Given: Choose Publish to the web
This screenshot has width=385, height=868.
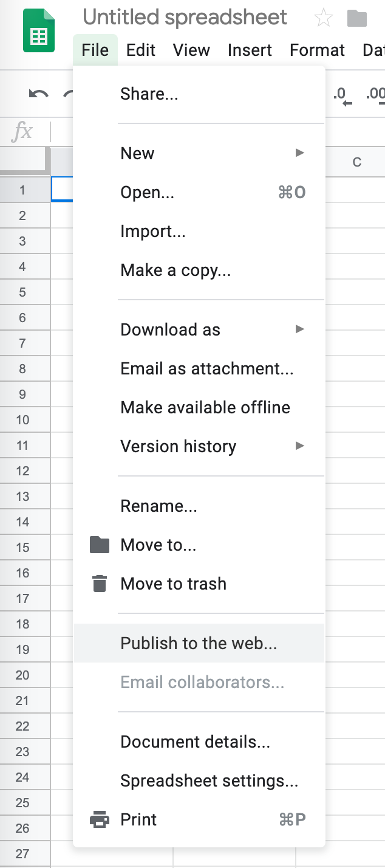Looking at the screenshot, I should [x=199, y=643].
